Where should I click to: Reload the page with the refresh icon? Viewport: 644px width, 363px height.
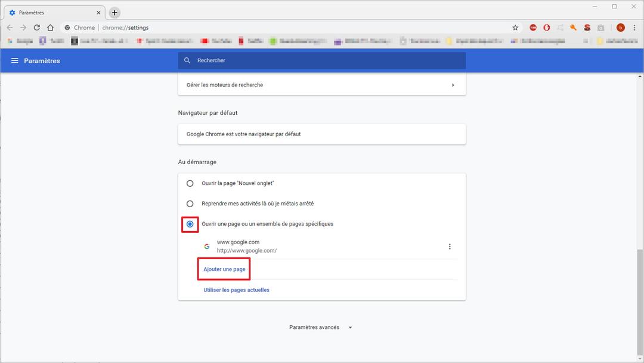36,27
